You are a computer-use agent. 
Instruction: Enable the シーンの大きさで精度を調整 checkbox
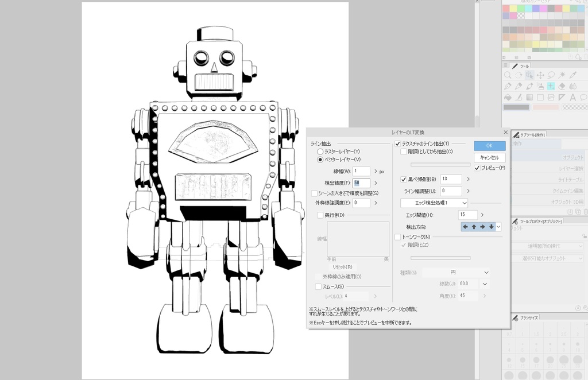pos(314,193)
